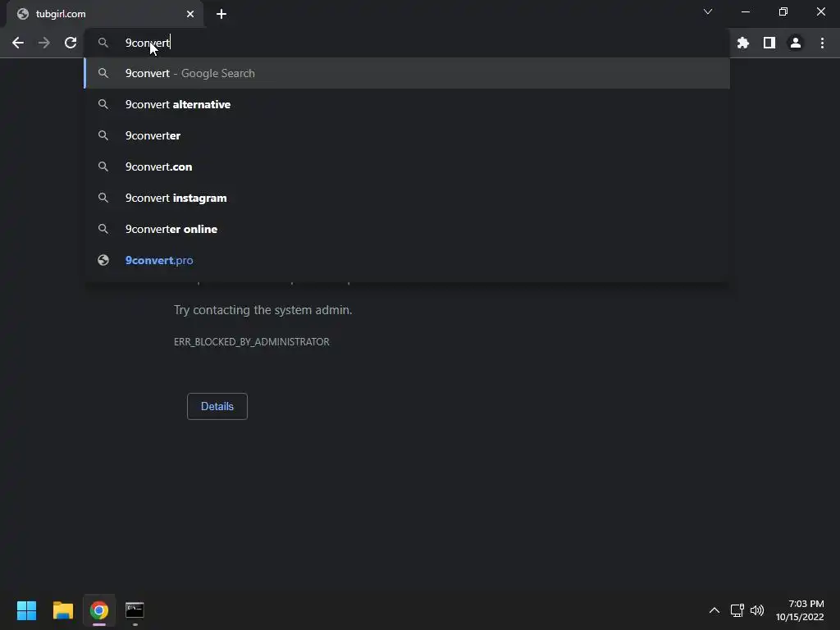The width and height of the screenshot is (840, 630).
Task: Click the globe icon beside 9convert.pro
Action: coord(103,260)
